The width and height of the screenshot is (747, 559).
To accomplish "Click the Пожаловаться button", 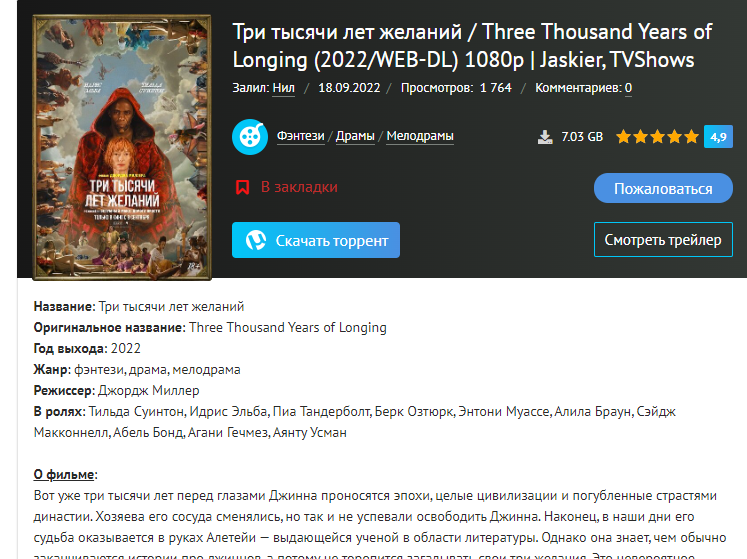I will point(663,188).
